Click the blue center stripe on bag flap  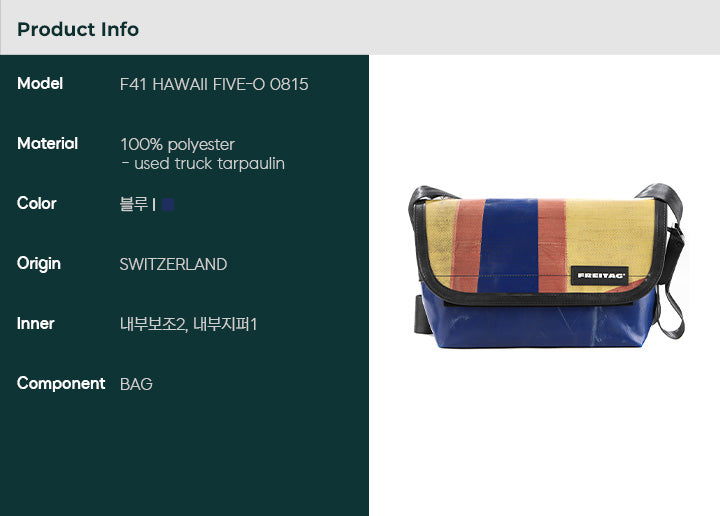click(x=509, y=246)
